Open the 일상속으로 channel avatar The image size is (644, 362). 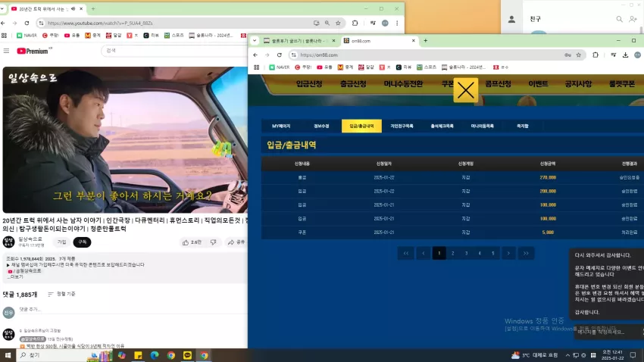coord(8,242)
